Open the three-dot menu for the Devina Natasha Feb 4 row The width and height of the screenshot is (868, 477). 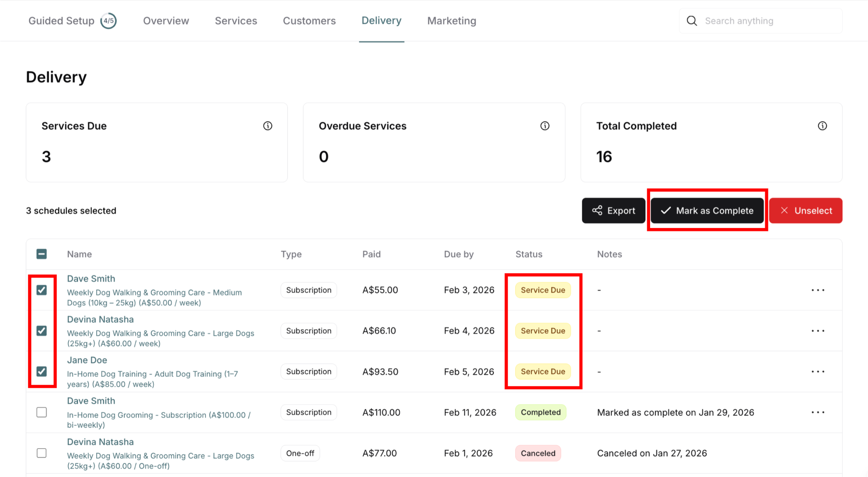(x=818, y=331)
